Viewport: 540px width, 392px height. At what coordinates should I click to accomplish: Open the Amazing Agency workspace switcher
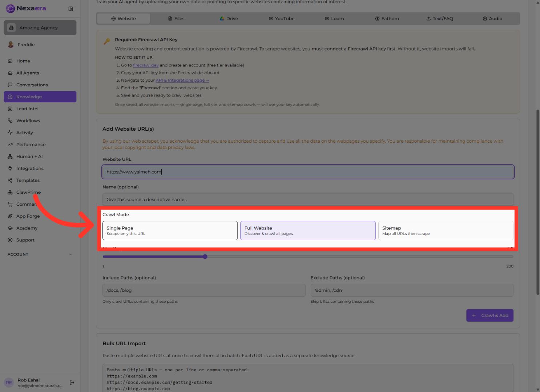click(x=40, y=28)
